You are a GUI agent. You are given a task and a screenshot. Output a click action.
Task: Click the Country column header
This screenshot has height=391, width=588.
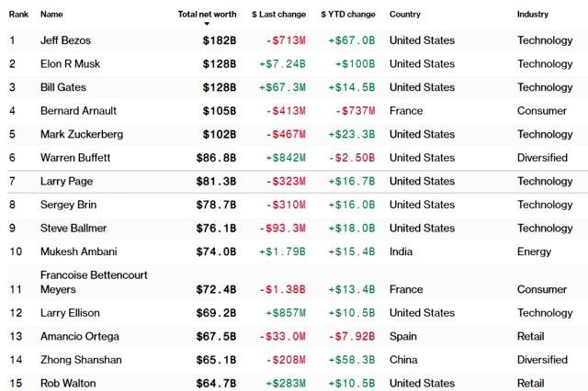tap(405, 15)
